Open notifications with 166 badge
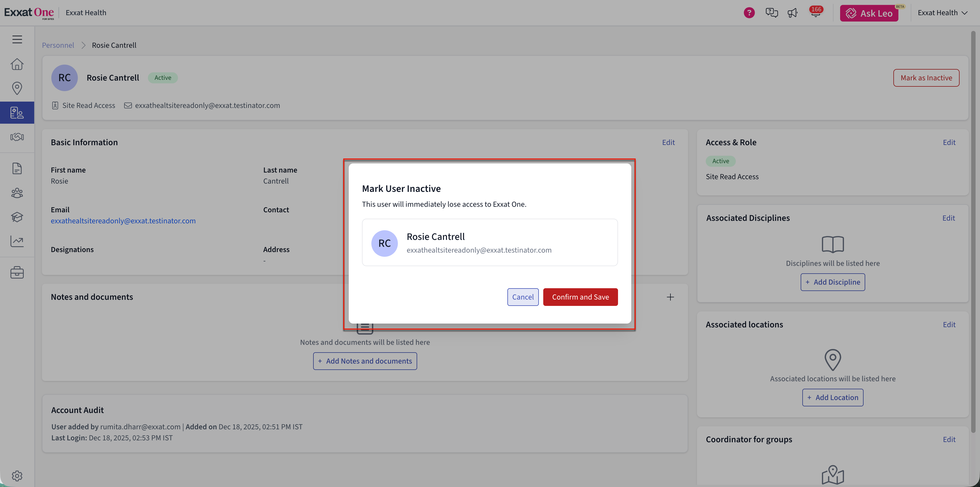This screenshot has height=487, width=980. [x=816, y=12]
